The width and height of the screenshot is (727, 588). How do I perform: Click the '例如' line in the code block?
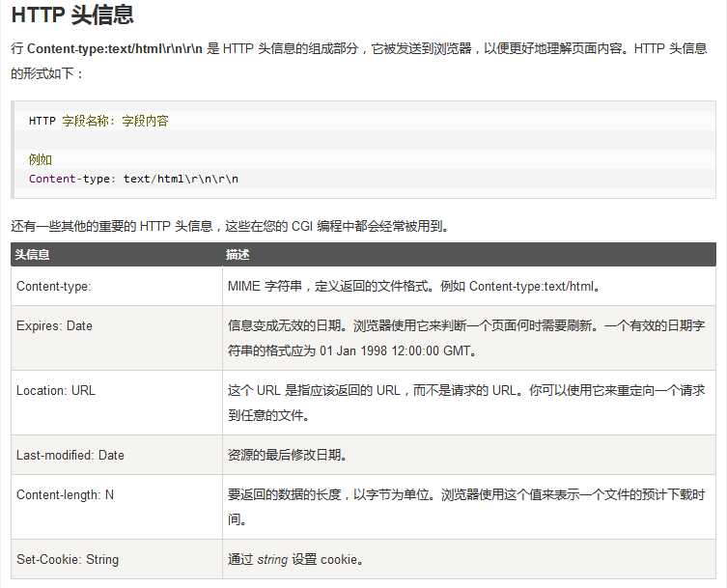pyautogui.click(x=41, y=160)
